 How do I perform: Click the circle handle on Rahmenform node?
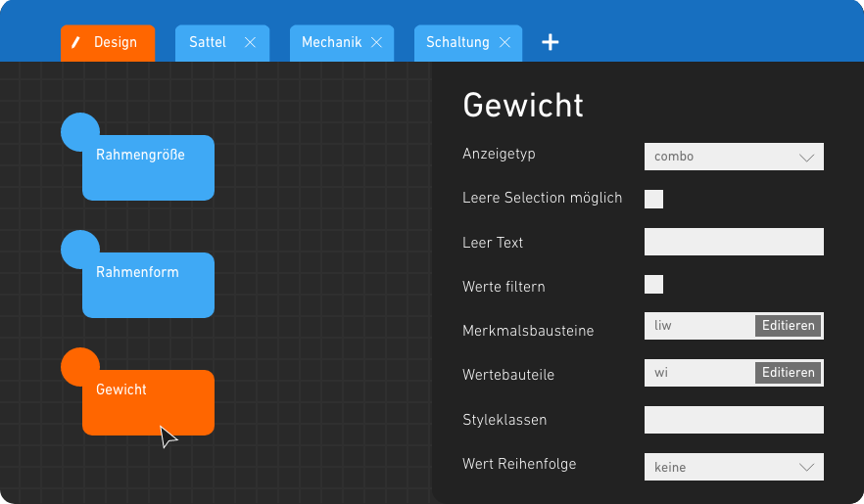point(79,250)
